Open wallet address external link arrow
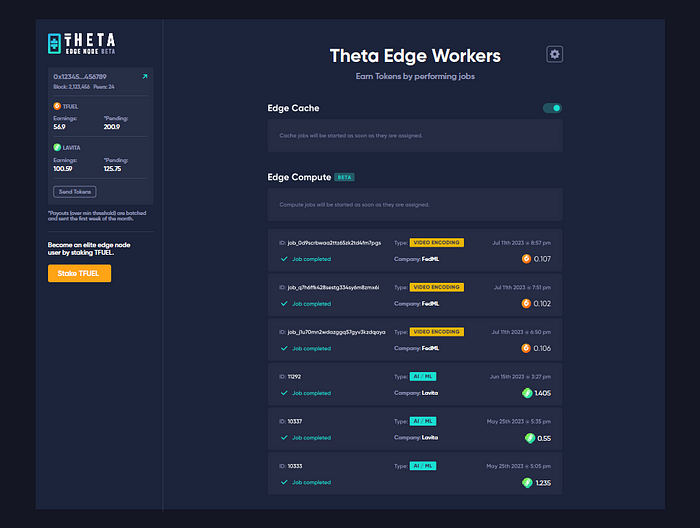700x528 pixels. (x=145, y=76)
